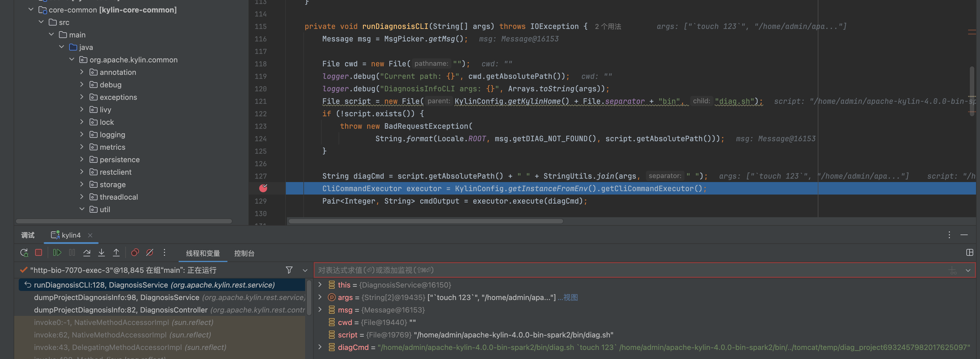Viewport: 980px width, 359px height.
Task: Collapse the core-common module node
Action: [x=31, y=10]
